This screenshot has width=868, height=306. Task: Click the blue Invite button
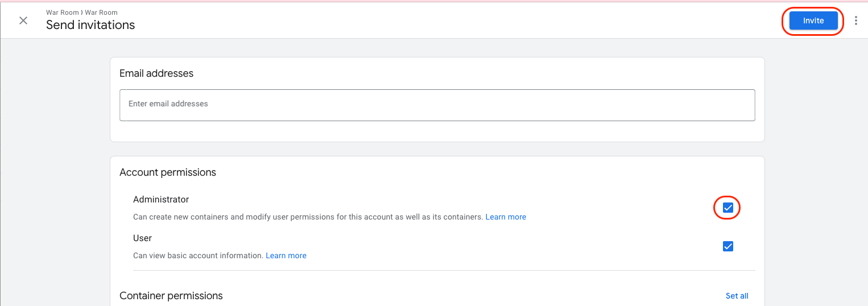pos(813,20)
